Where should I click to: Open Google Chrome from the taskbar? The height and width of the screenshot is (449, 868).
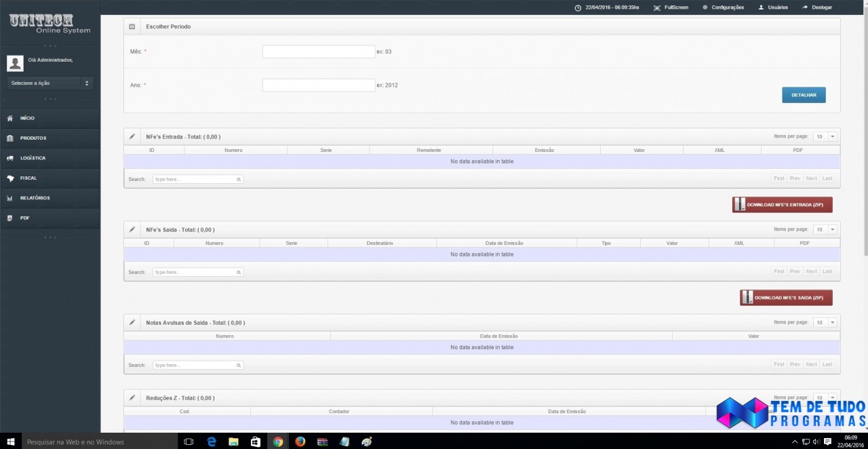[277, 442]
